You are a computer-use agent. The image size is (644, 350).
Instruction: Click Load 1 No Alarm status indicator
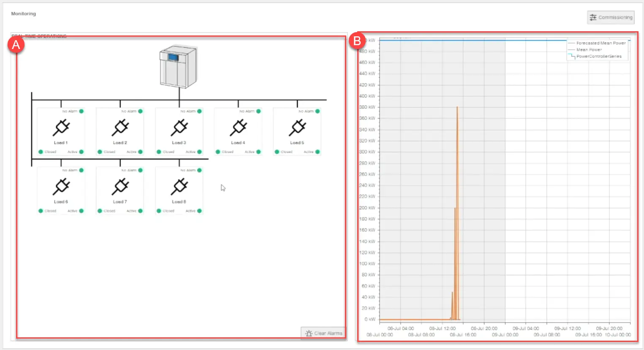[81, 111]
